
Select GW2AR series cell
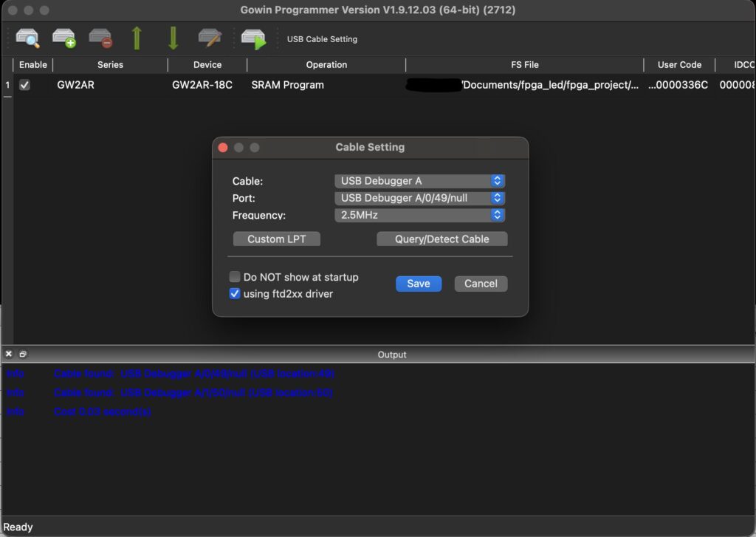[110, 85]
